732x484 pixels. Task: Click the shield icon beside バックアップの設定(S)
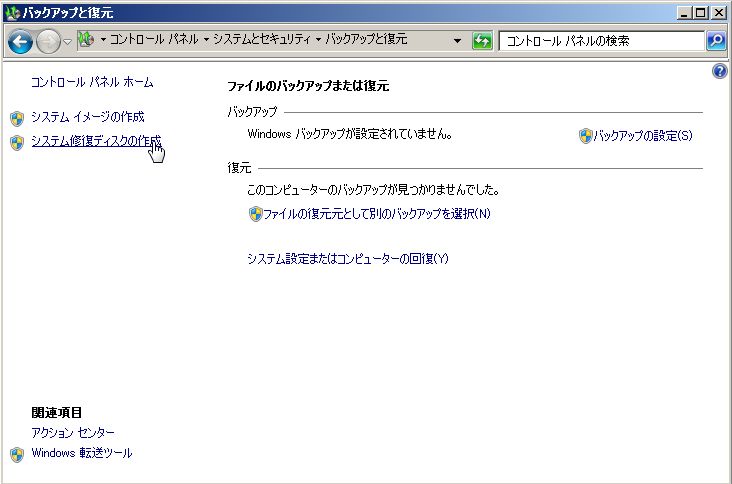pos(585,136)
